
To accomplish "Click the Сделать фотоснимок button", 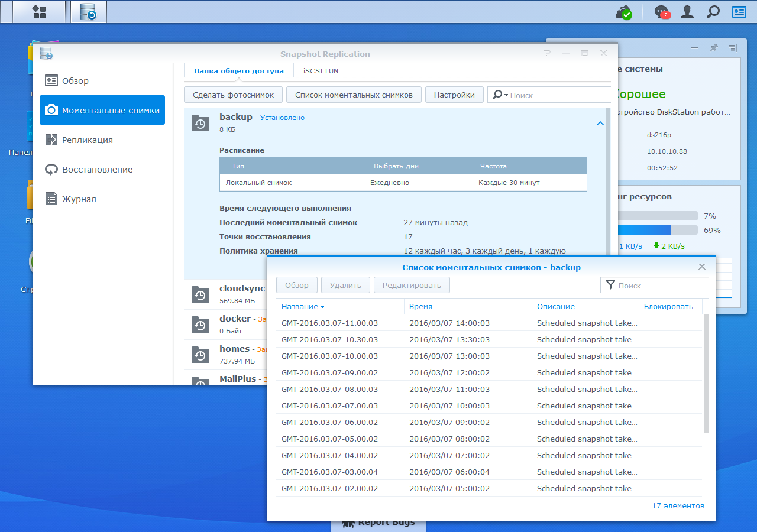I will tap(233, 95).
